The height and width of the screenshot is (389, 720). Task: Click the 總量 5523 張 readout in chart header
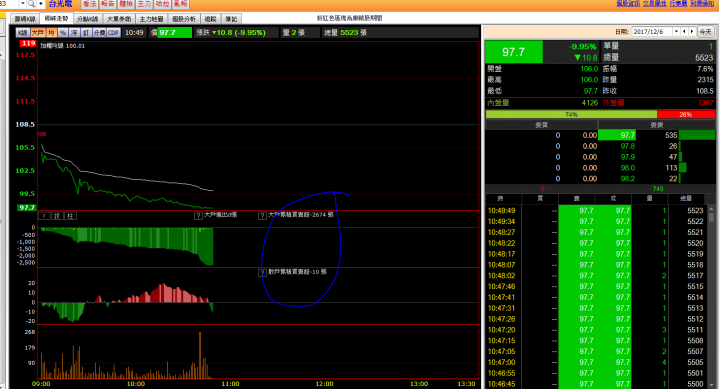[345, 33]
